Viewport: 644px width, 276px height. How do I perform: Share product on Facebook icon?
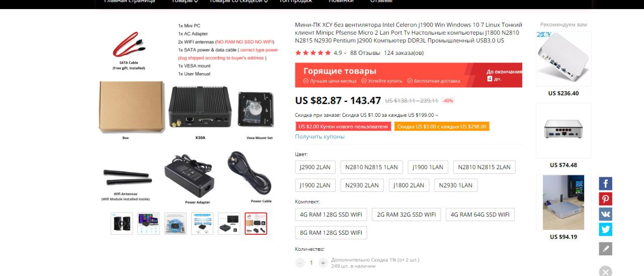(x=605, y=183)
